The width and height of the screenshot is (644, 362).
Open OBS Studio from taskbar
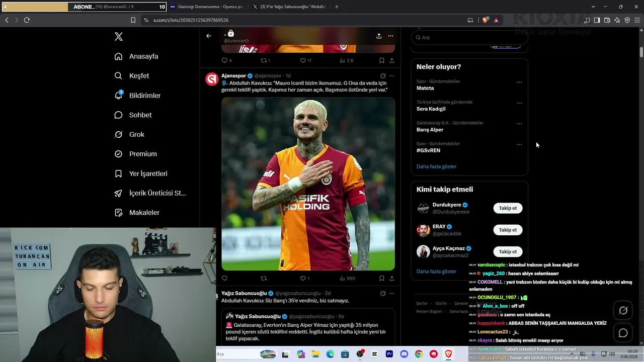(360, 354)
